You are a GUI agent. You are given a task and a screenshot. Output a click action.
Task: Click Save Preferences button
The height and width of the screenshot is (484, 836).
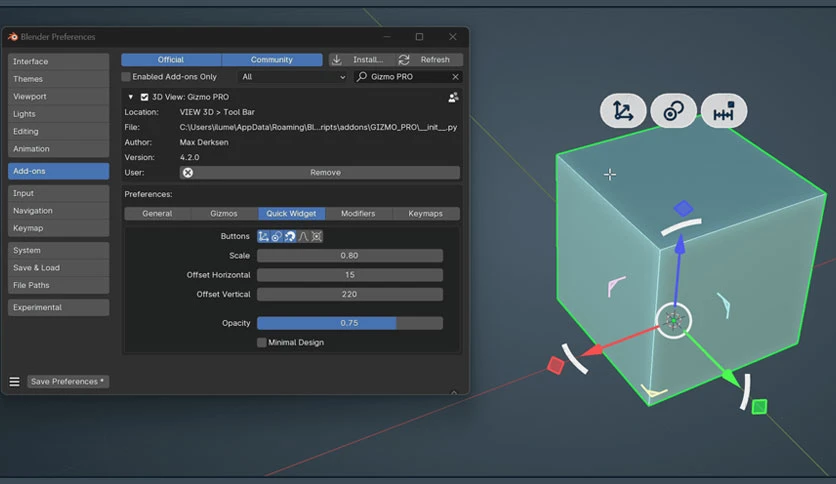click(68, 382)
